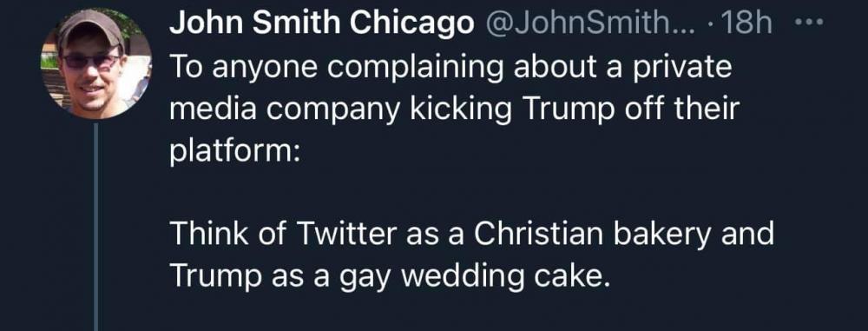Visit profile via "John Smith Chicago" display name

322,23
